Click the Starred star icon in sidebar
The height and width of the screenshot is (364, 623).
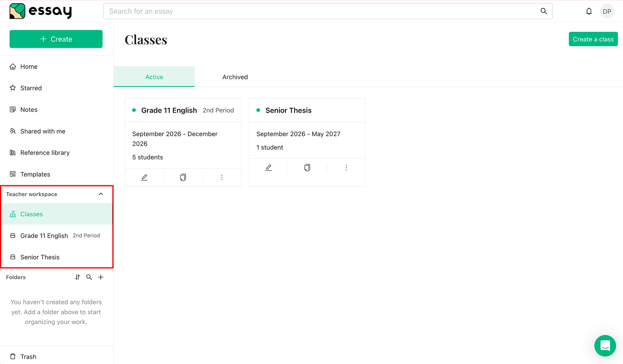pyautogui.click(x=13, y=88)
